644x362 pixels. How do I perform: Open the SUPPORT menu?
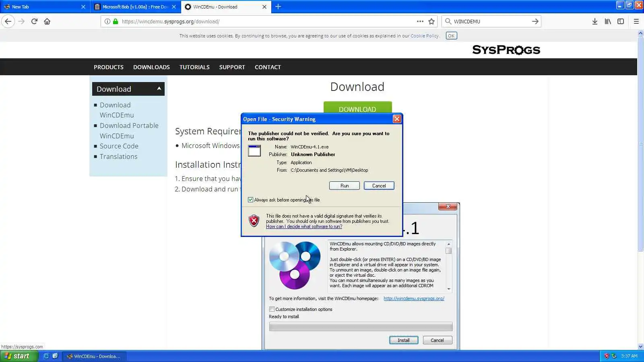pos(232,67)
